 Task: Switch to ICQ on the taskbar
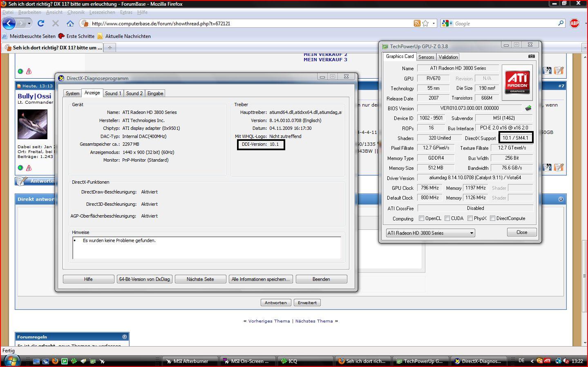[305, 361]
